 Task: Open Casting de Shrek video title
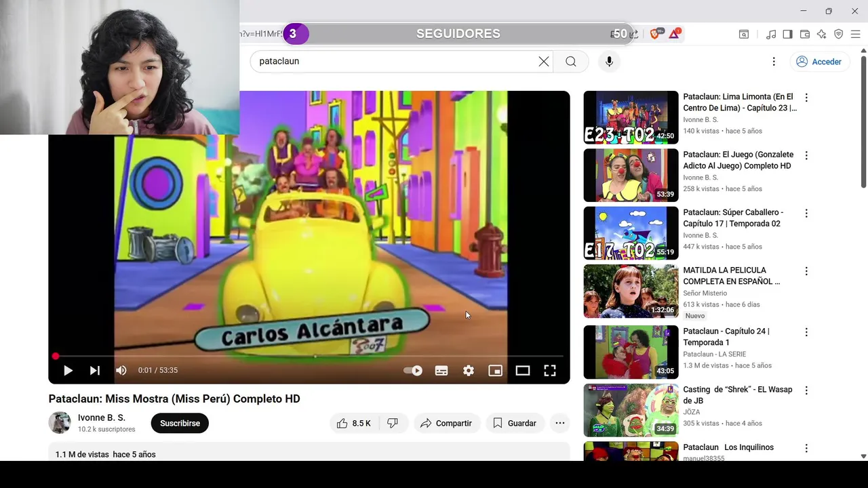737,395
